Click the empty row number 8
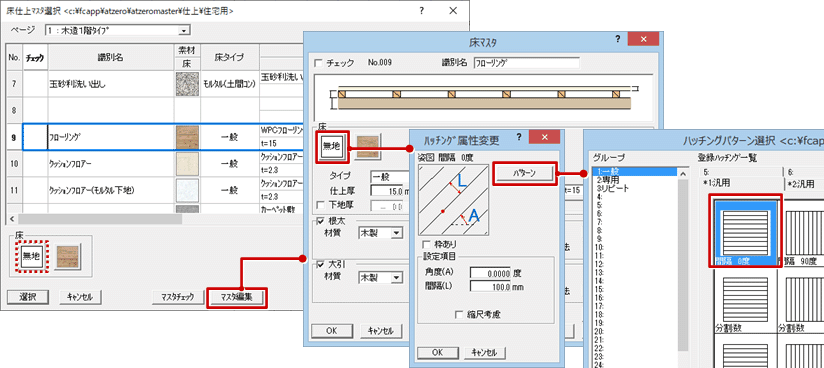This screenshot has height=368, width=824. pos(14,110)
